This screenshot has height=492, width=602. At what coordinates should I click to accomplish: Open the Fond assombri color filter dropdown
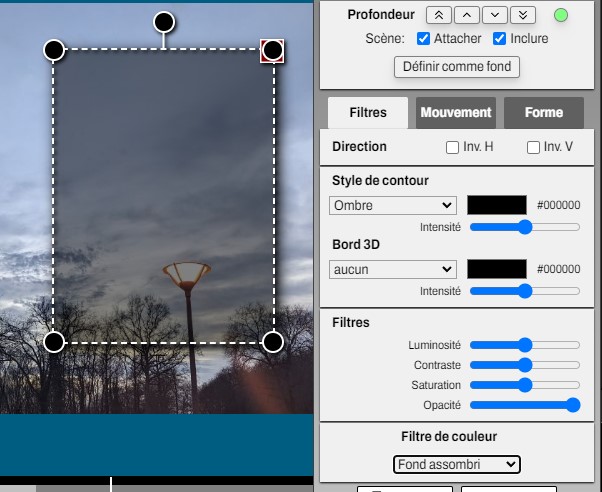click(x=456, y=464)
